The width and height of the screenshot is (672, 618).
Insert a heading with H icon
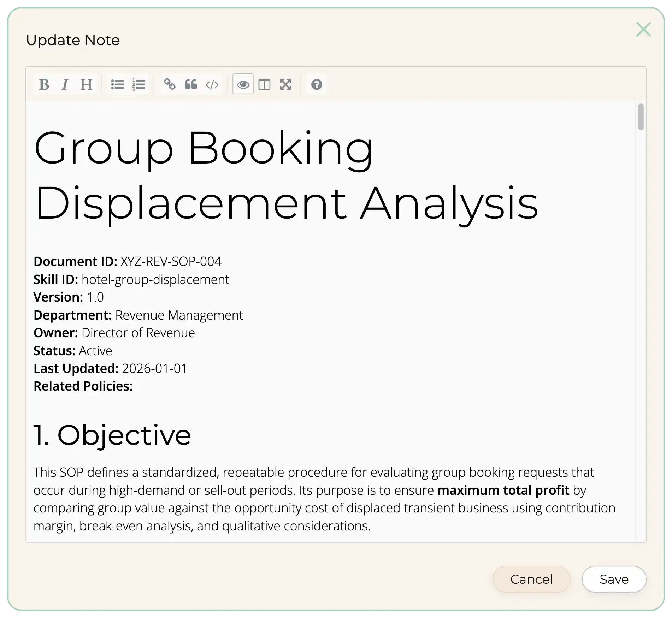click(x=86, y=84)
